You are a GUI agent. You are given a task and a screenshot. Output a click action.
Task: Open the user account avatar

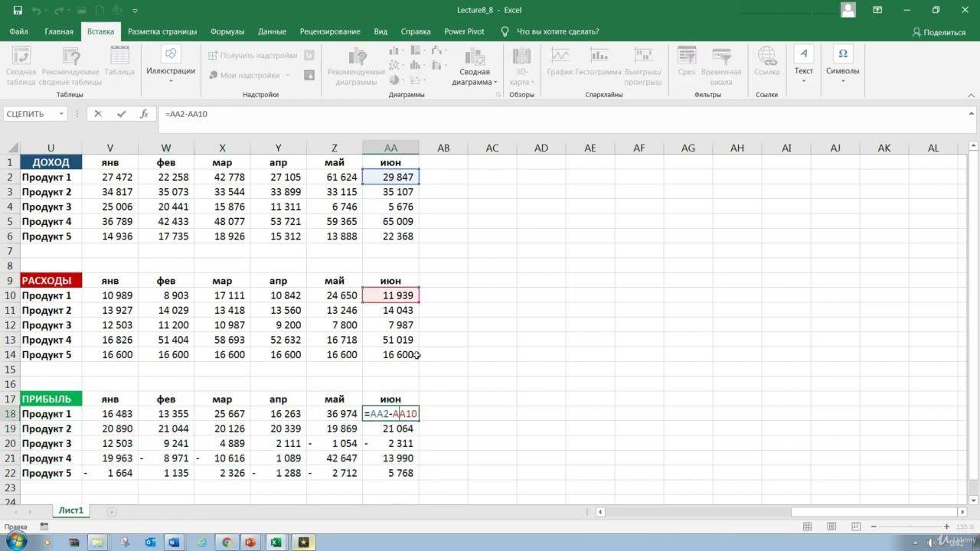(848, 10)
